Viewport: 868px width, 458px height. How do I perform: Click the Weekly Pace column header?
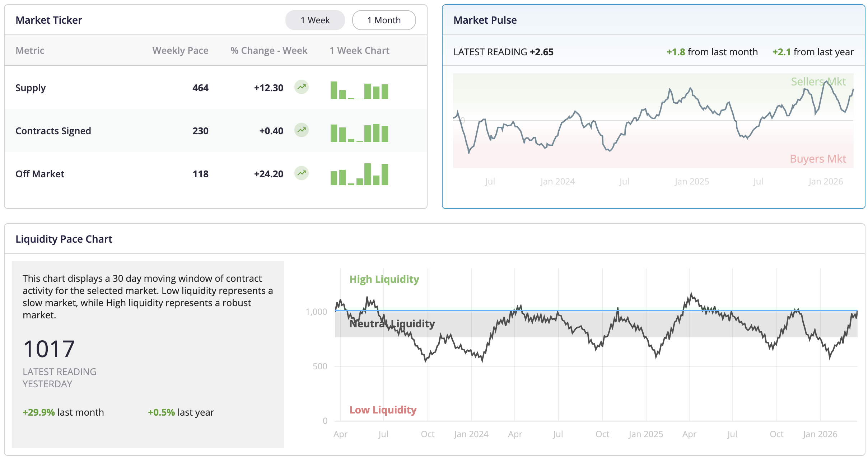click(x=180, y=51)
